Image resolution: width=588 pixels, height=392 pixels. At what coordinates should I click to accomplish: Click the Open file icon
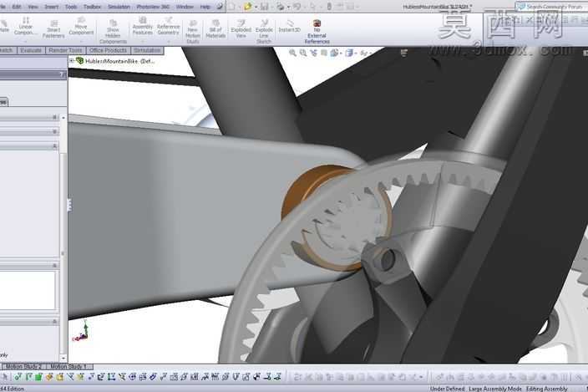[x=248, y=7]
